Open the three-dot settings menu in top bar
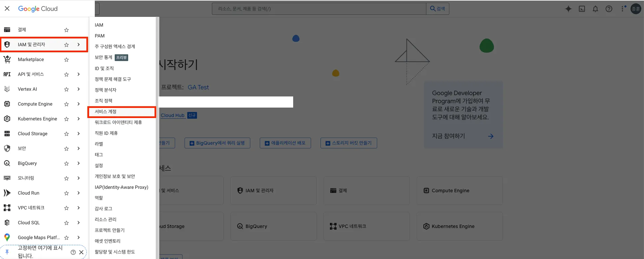 pos(623,9)
